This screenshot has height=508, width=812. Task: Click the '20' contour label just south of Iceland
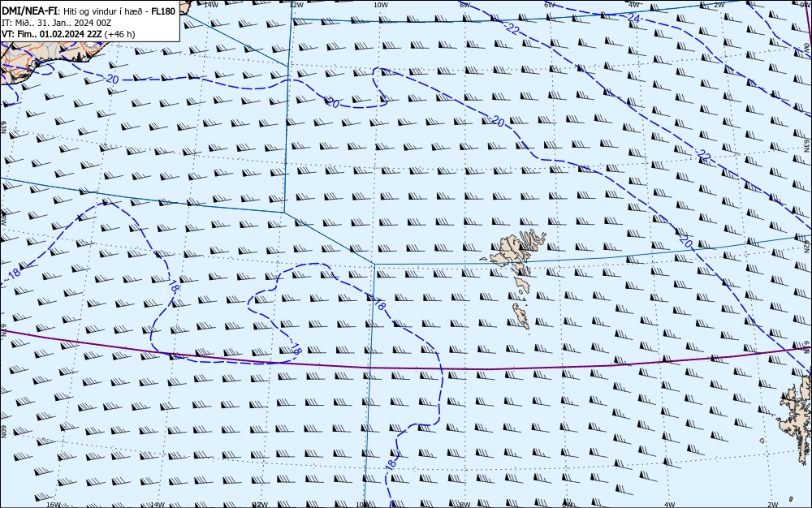tap(112, 80)
